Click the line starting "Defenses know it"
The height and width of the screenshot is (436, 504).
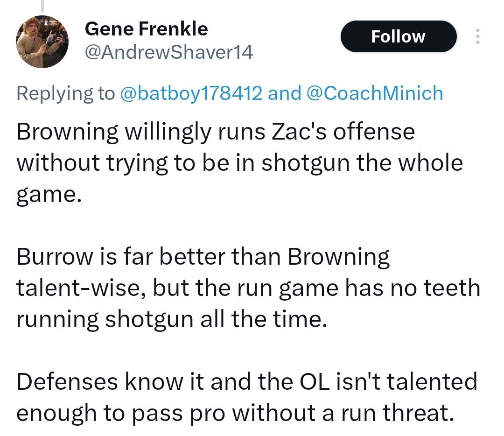(x=247, y=381)
